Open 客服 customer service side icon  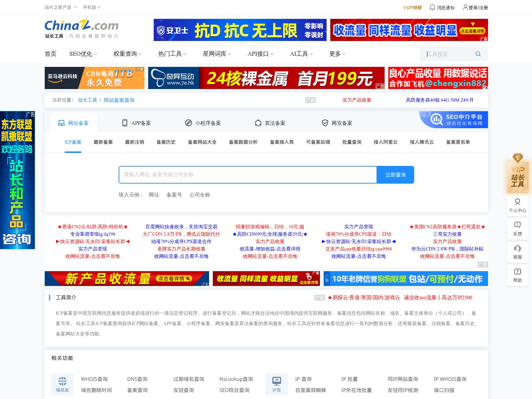pyautogui.click(x=518, y=252)
